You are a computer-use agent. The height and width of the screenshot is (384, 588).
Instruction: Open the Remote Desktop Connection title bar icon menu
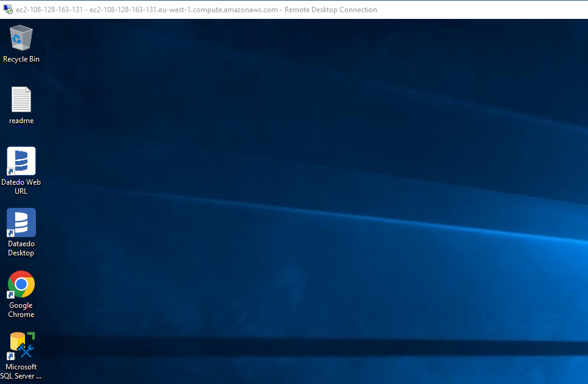[8, 10]
